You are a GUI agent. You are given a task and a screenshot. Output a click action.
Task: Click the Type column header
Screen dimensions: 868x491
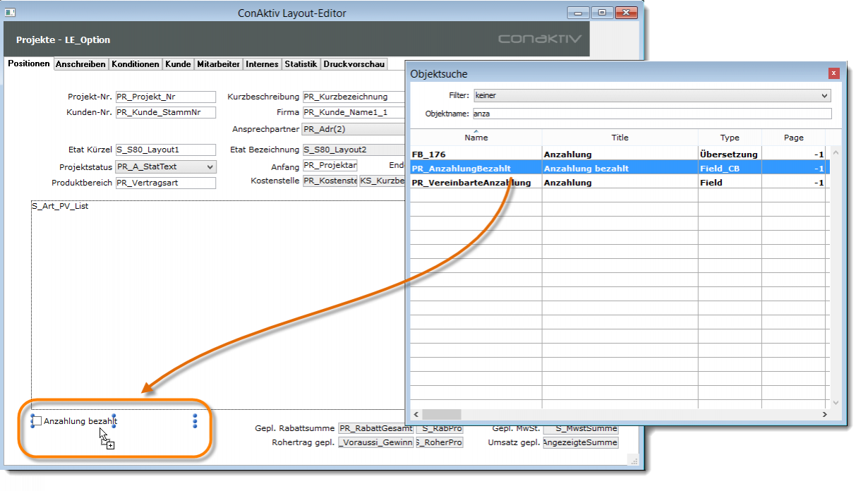pyautogui.click(x=729, y=138)
